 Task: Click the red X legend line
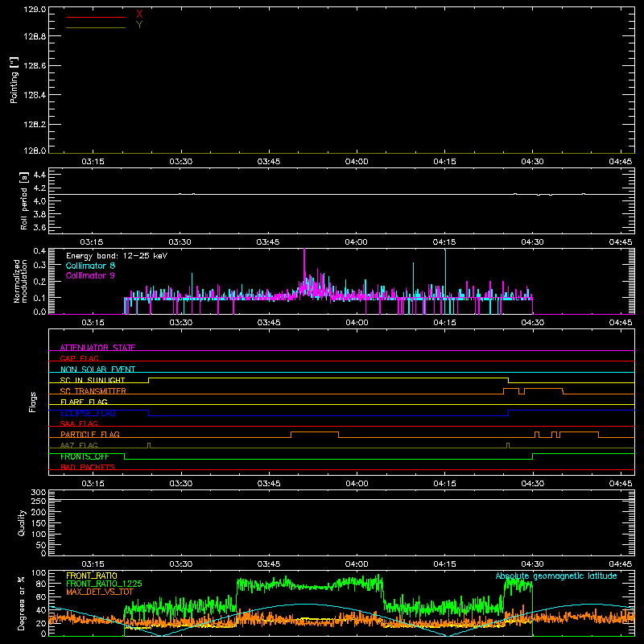(96, 17)
